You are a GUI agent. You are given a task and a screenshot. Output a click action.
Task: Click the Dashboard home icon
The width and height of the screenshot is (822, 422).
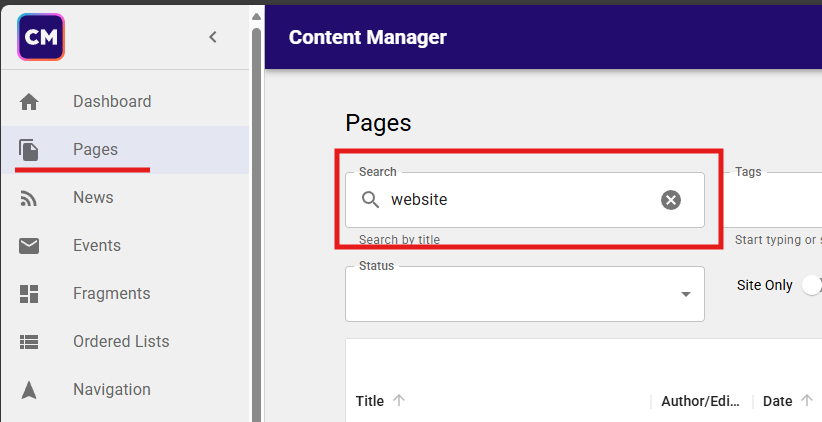[x=29, y=102]
